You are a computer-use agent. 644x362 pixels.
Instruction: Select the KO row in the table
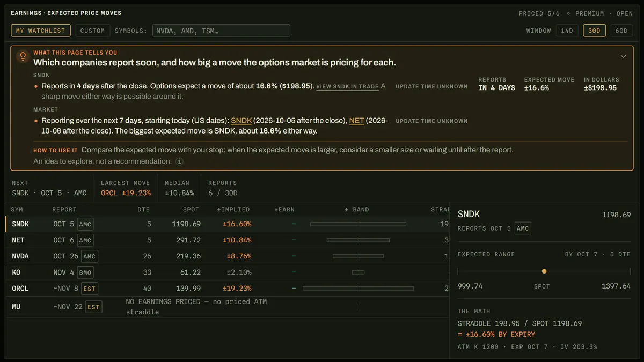click(227, 272)
